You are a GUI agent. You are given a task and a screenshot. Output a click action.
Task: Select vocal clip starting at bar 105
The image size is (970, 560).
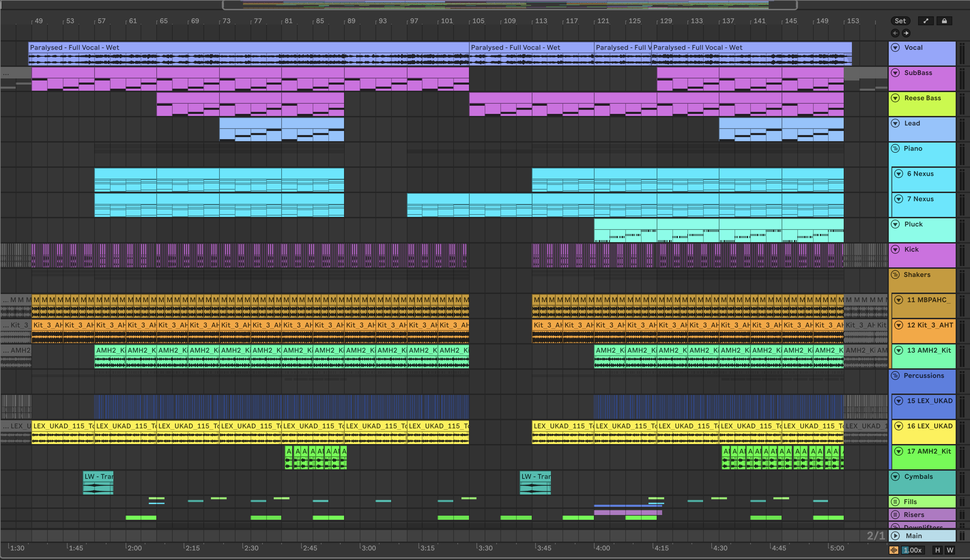click(x=531, y=54)
